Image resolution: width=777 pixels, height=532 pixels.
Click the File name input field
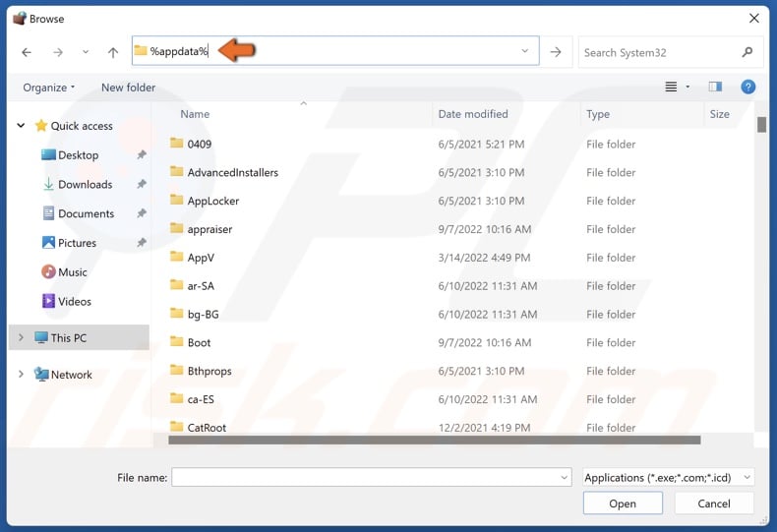372,478
